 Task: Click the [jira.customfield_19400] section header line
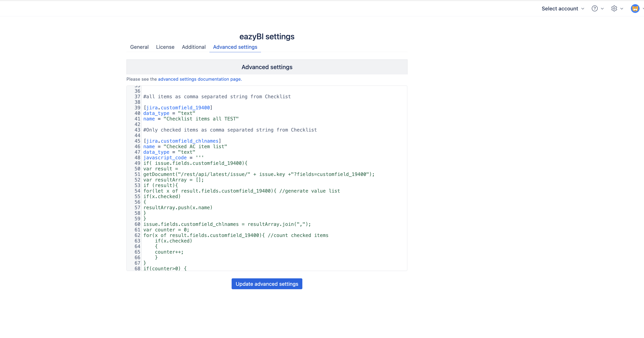pyautogui.click(x=178, y=108)
